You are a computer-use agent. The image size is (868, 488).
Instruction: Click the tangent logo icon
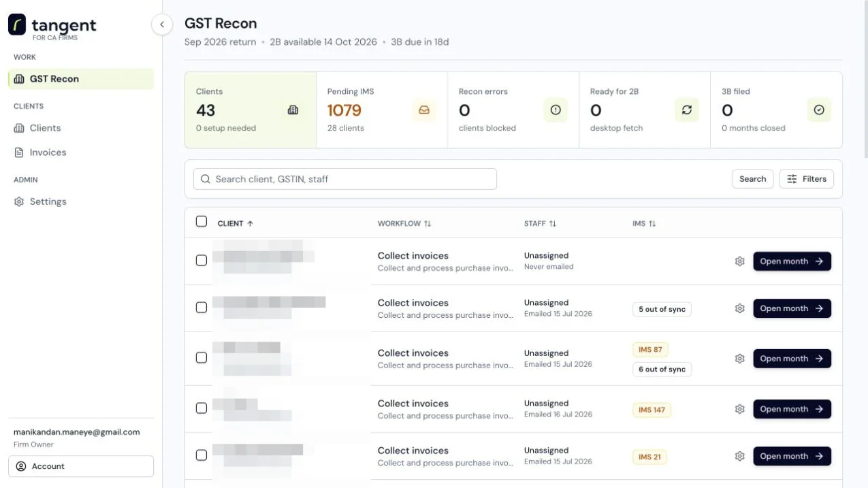(x=17, y=25)
